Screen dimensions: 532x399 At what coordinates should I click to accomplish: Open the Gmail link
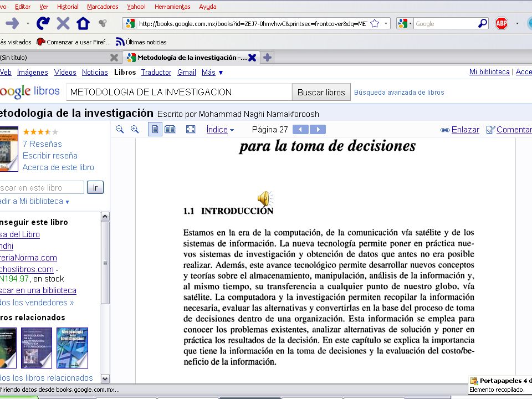pos(187,72)
